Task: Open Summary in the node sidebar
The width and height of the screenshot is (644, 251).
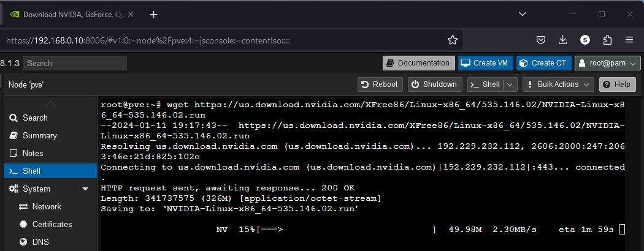Action: click(50, 135)
